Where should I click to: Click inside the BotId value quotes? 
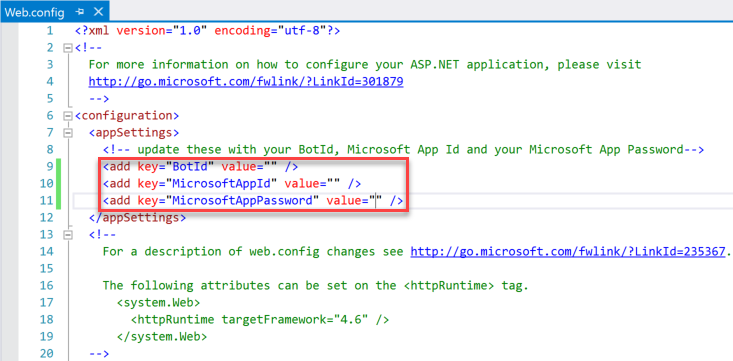click(270, 167)
